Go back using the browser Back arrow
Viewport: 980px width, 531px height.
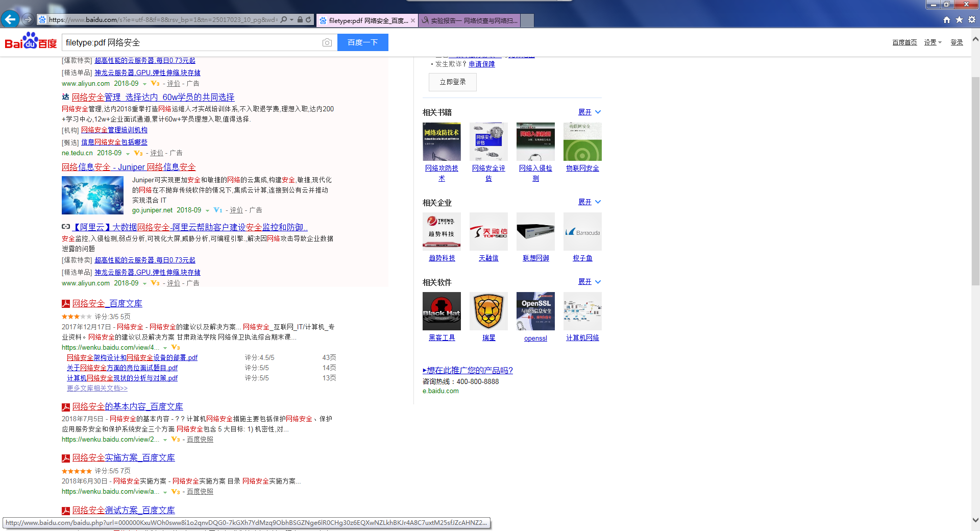[10, 19]
